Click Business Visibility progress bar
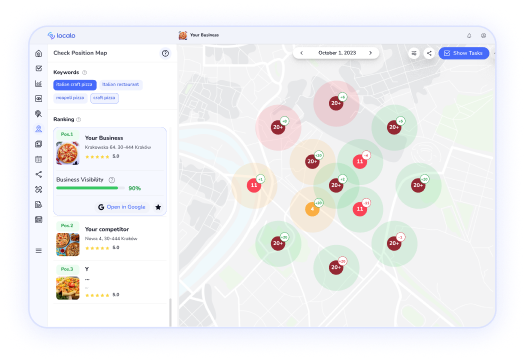Image resolution: width=525 pixels, height=360 pixels. pos(90,188)
